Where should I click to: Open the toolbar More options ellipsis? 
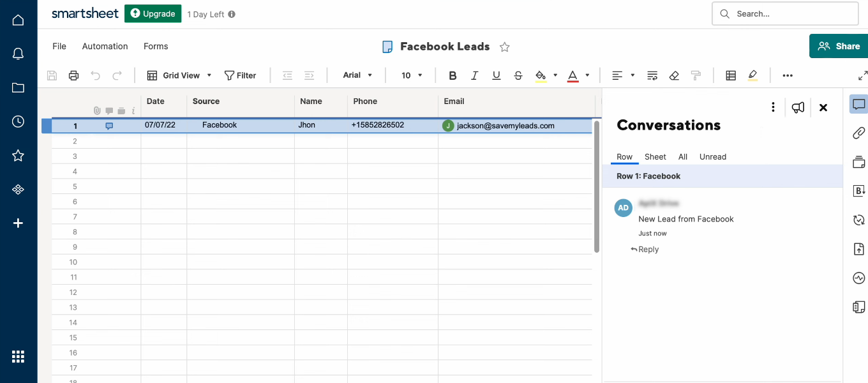pyautogui.click(x=788, y=75)
